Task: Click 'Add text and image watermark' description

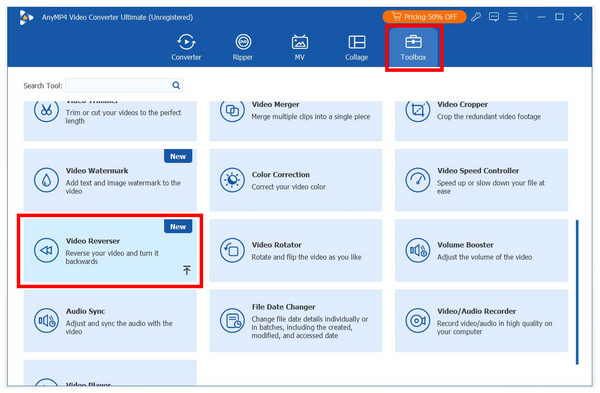Action: click(123, 187)
